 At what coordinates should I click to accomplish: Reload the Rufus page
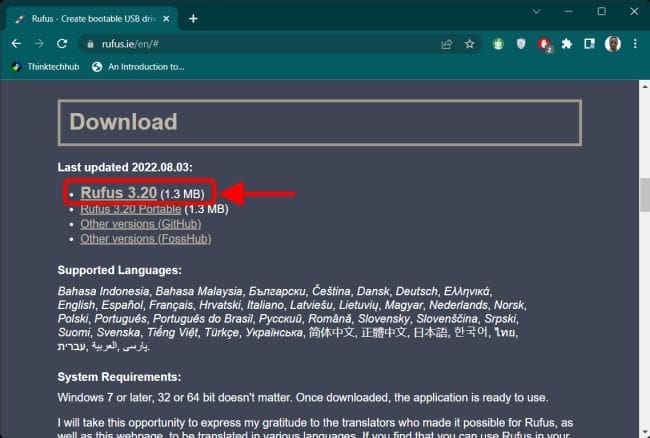tap(62, 44)
